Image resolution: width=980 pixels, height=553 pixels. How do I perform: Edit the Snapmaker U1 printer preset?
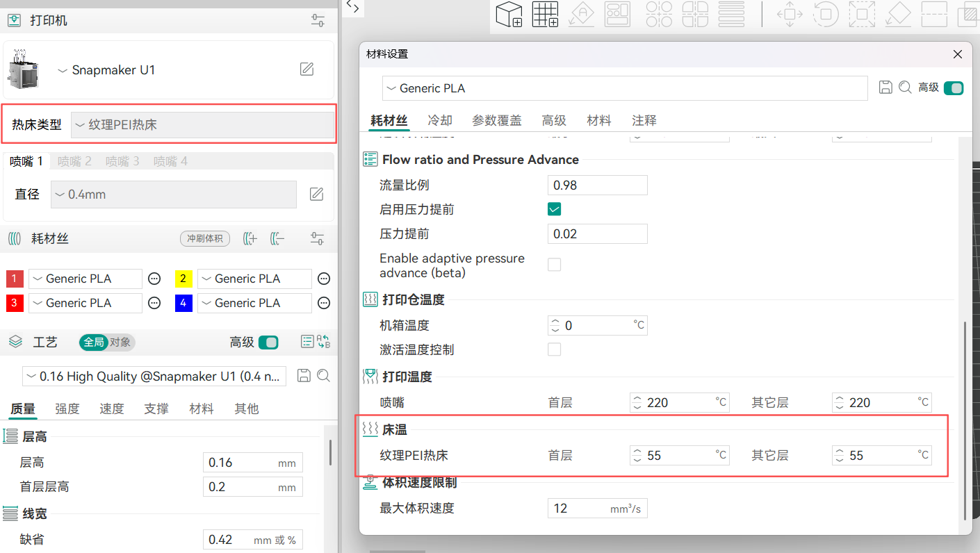pos(307,69)
